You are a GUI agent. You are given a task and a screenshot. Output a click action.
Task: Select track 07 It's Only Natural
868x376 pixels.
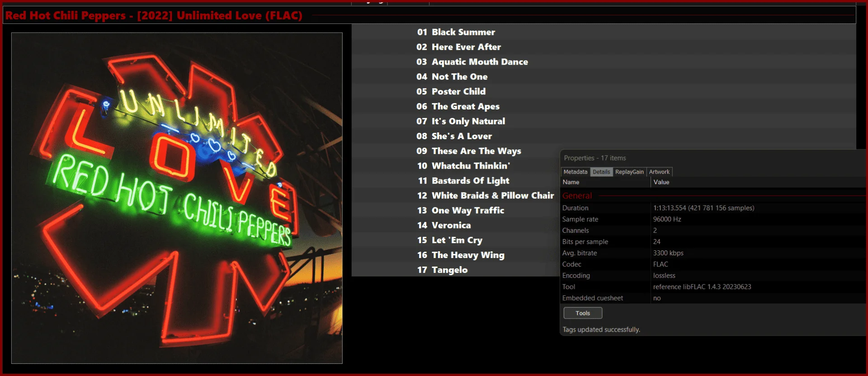click(x=604, y=121)
